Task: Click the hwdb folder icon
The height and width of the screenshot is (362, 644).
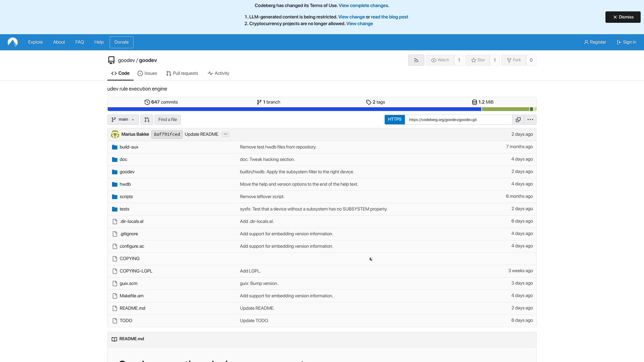Action: coord(115,184)
